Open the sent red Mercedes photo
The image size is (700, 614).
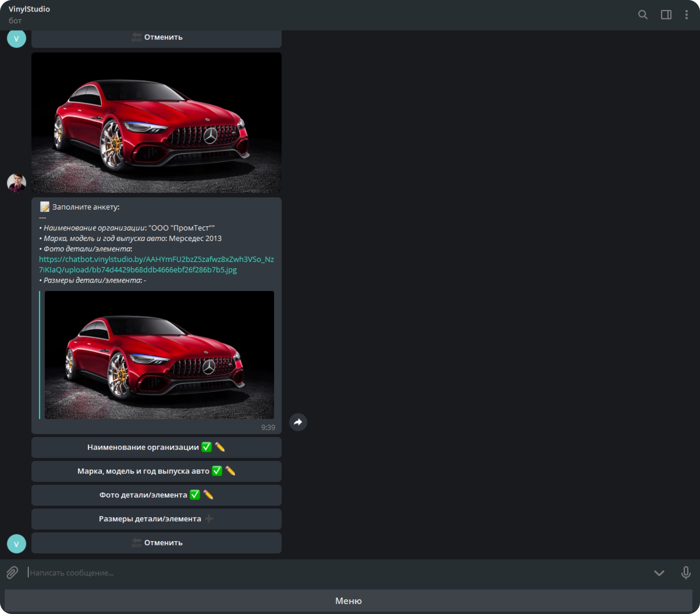[x=156, y=122]
